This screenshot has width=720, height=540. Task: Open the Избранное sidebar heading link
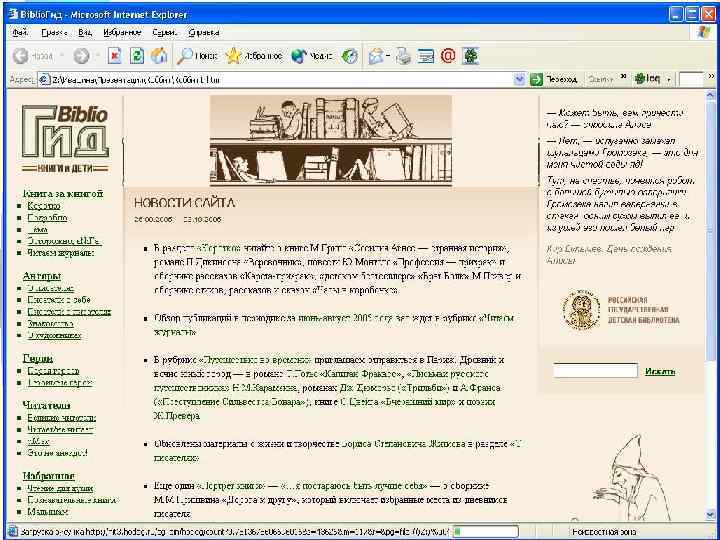click(49, 476)
